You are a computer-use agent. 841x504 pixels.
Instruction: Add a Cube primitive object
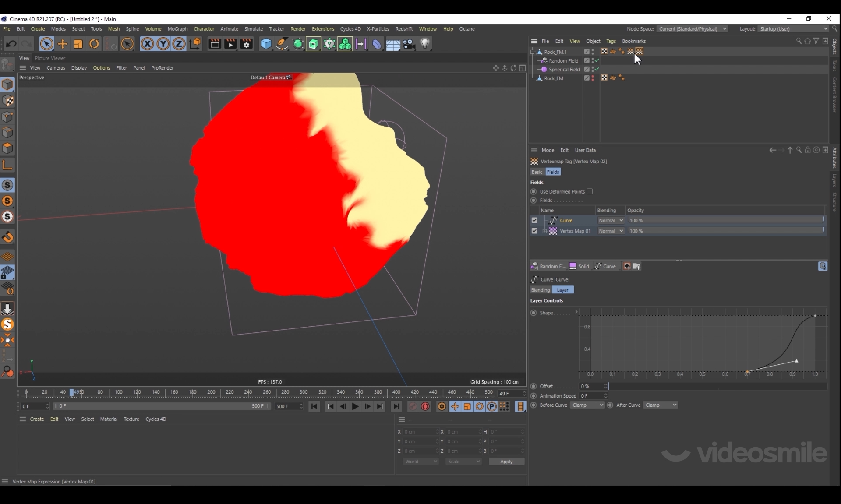click(x=266, y=44)
